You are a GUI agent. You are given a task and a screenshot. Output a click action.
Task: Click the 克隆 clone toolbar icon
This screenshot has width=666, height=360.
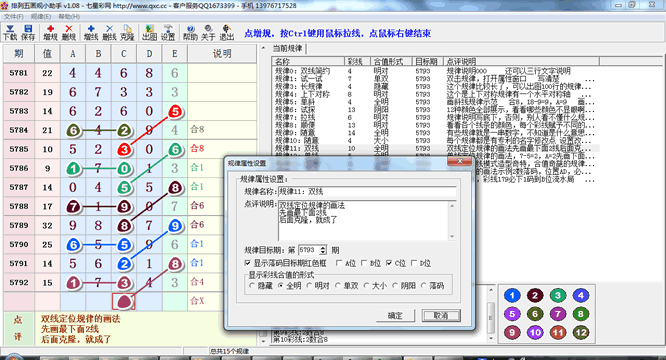(127, 33)
